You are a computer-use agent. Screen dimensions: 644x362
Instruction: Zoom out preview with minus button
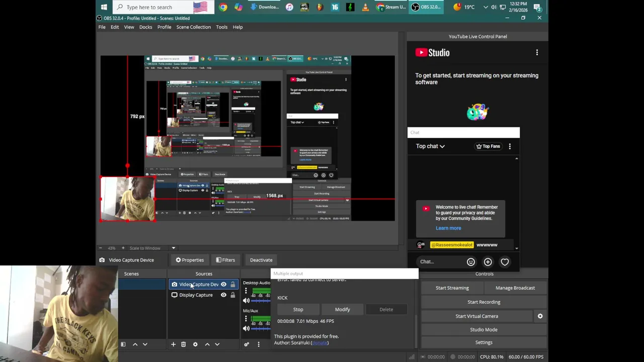100,248
